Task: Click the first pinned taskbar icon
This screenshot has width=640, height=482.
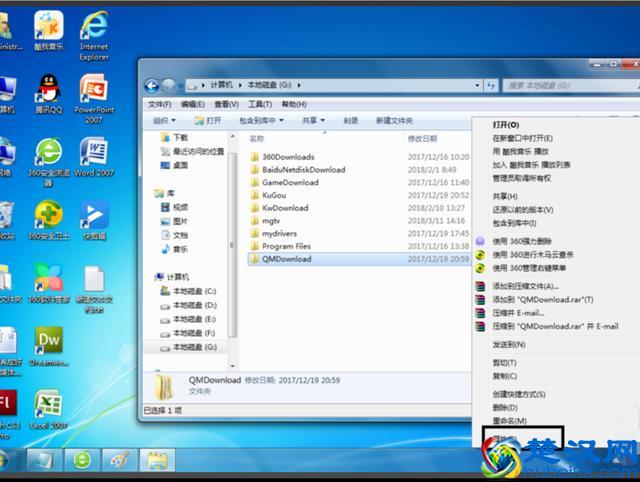Action: (44, 460)
